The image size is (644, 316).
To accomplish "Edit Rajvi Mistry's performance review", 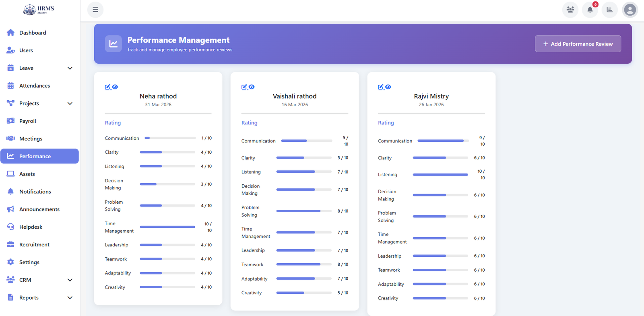I will (380, 87).
